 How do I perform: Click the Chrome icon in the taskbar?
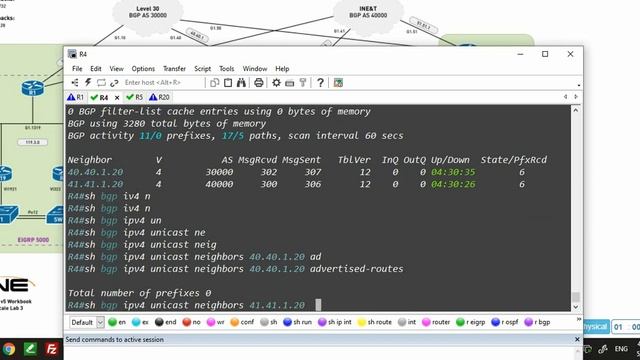[x=8, y=349]
